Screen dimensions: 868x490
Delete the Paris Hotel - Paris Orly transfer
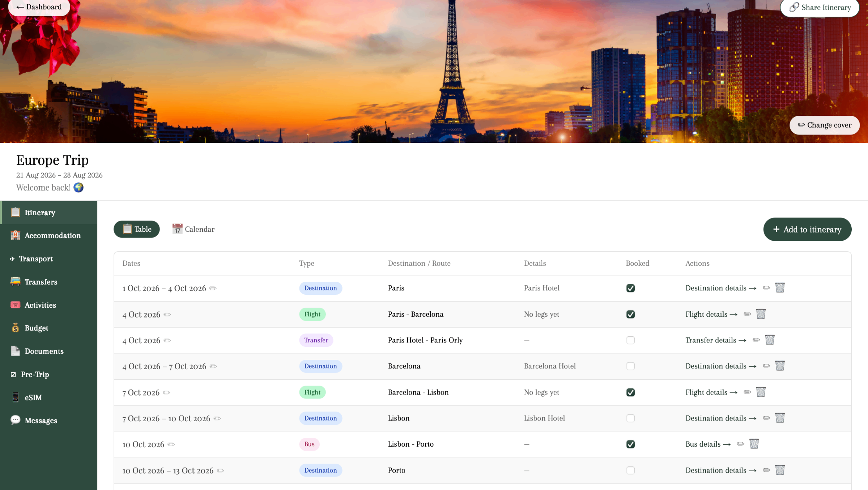click(770, 340)
